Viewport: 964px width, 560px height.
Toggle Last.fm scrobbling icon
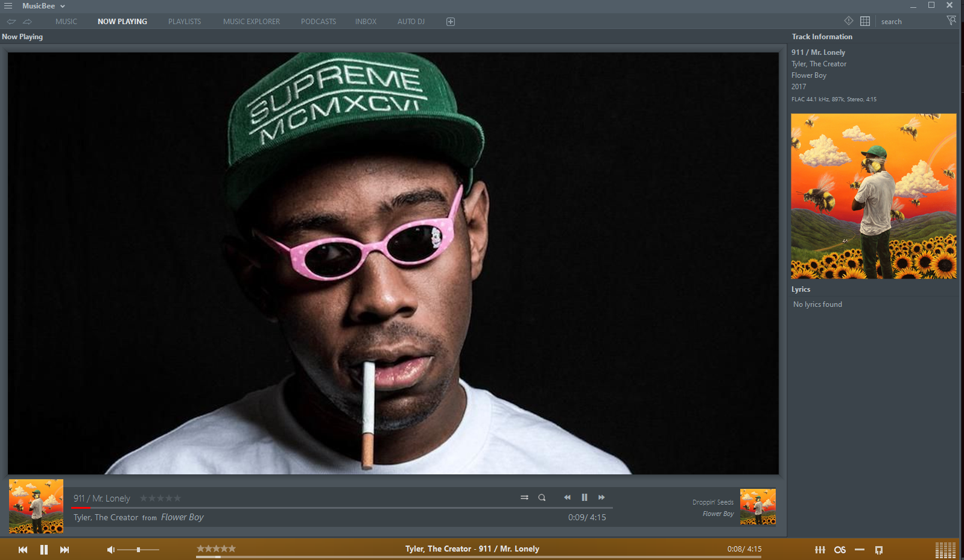840,550
